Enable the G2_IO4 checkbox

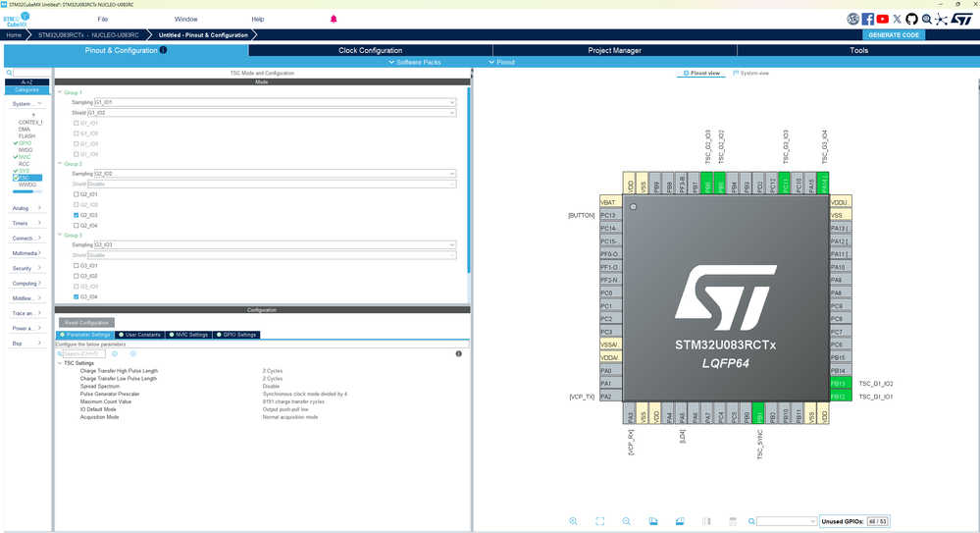click(x=77, y=226)
